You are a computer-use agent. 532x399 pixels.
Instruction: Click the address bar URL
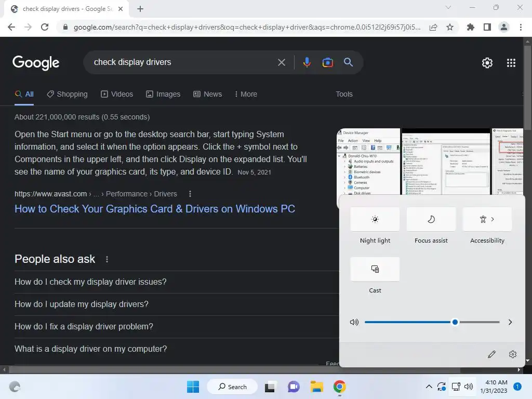(x=247, y=27)
